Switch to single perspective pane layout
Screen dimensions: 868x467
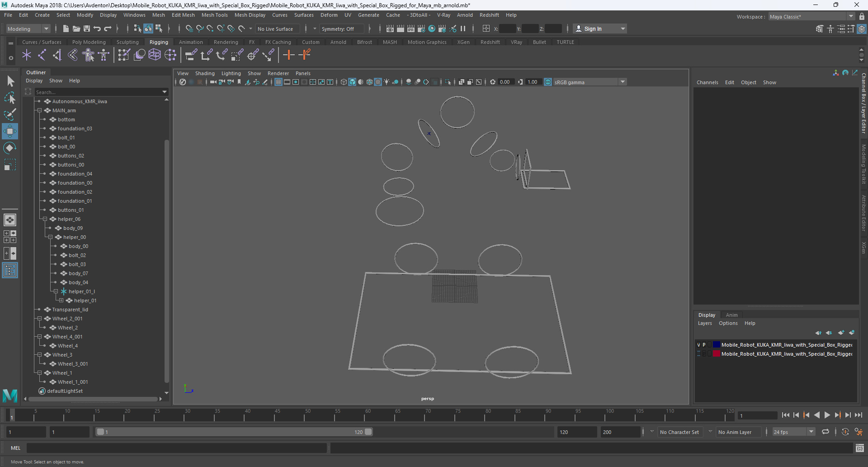(10, 220)
